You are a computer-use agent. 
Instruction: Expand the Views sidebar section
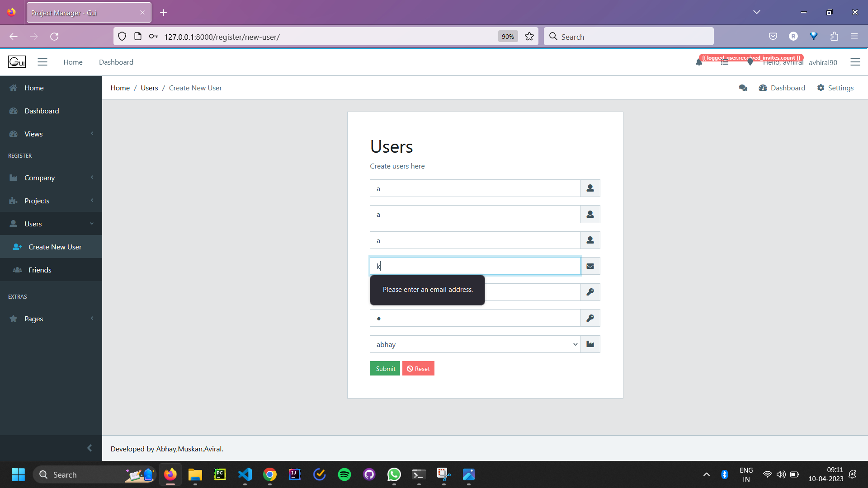point(33,134)
